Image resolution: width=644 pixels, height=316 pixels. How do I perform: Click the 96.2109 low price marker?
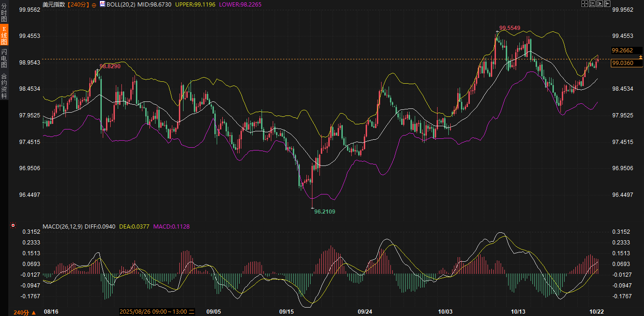[325, 211]
